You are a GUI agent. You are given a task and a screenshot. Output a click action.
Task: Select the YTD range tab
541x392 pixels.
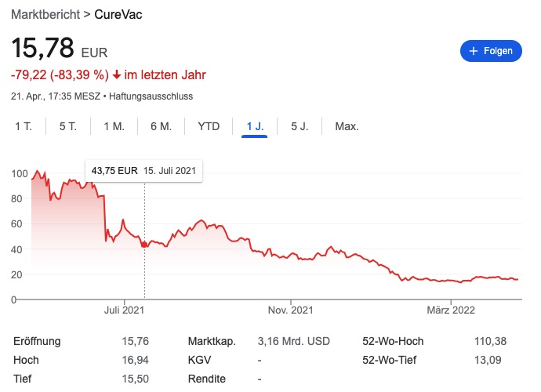tap(209, 126)
